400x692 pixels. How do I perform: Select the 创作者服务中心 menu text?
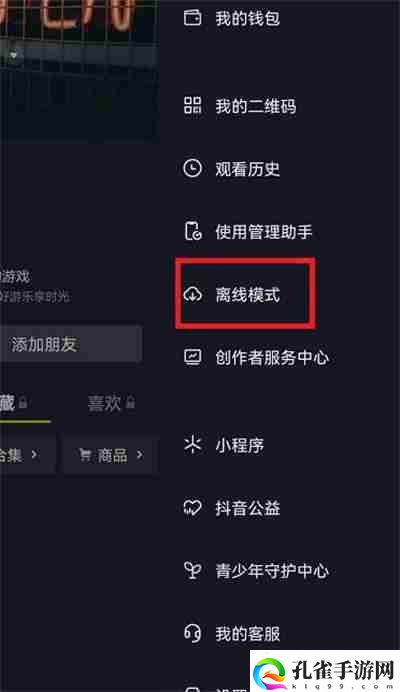tap(272, 357)
